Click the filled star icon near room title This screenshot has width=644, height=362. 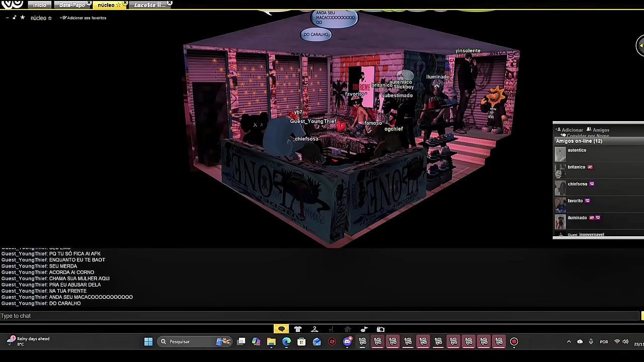tap(22, 18)
